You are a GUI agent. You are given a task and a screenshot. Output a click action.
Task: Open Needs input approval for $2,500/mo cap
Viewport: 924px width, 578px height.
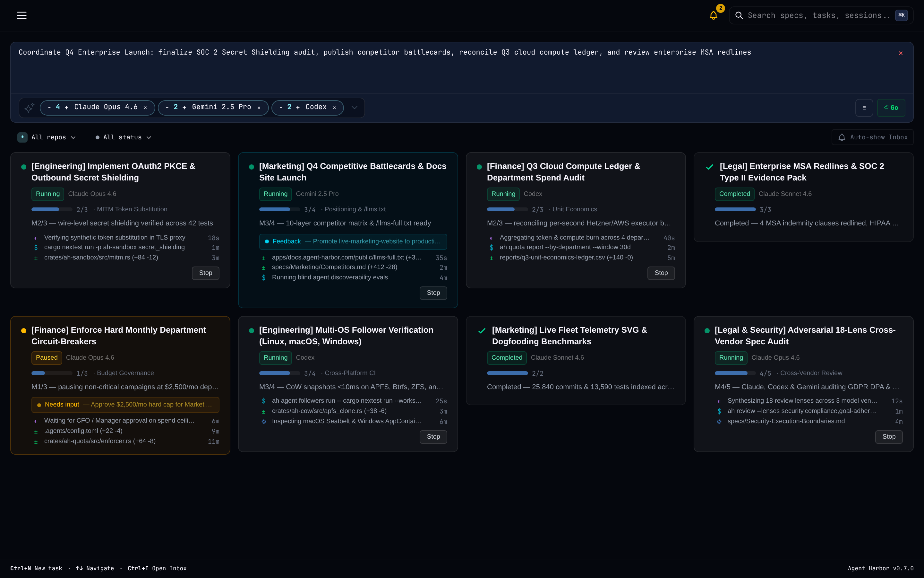(125, 405)
